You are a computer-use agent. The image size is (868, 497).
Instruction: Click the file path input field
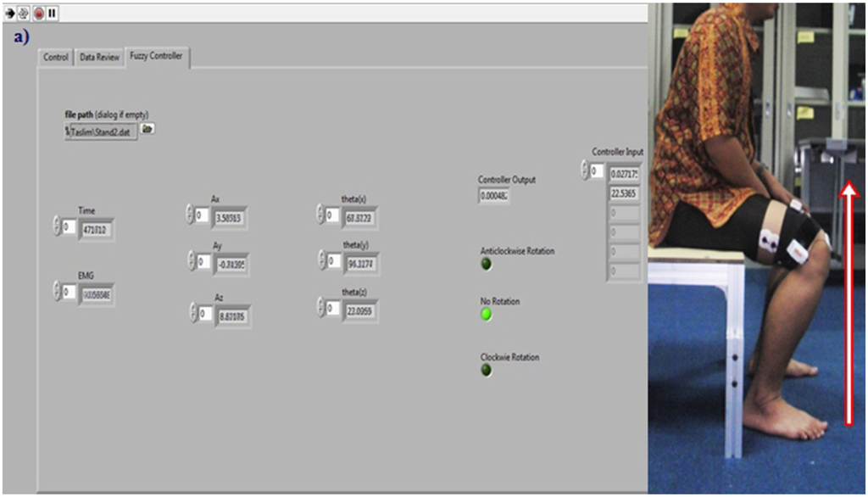101,131
